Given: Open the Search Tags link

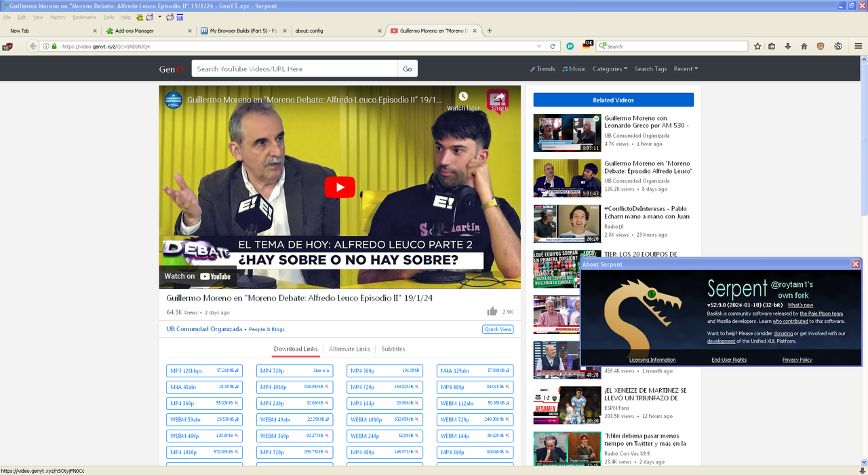Looking at the screenshot, I should click(650, 69).
